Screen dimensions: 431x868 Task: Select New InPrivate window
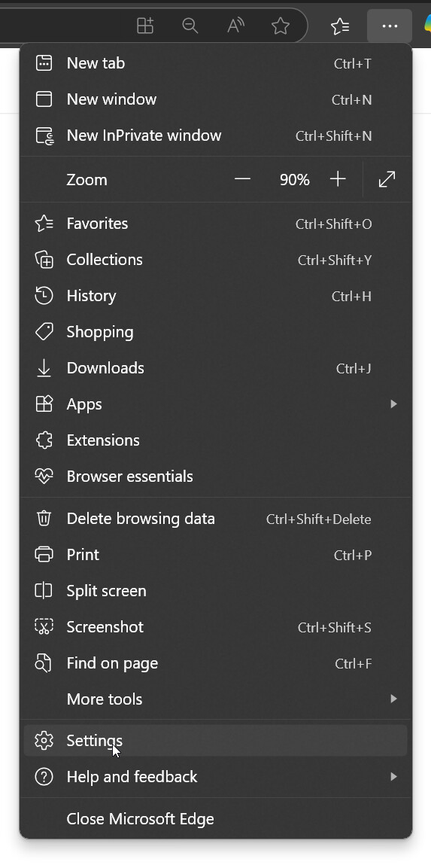click(216, 136)
